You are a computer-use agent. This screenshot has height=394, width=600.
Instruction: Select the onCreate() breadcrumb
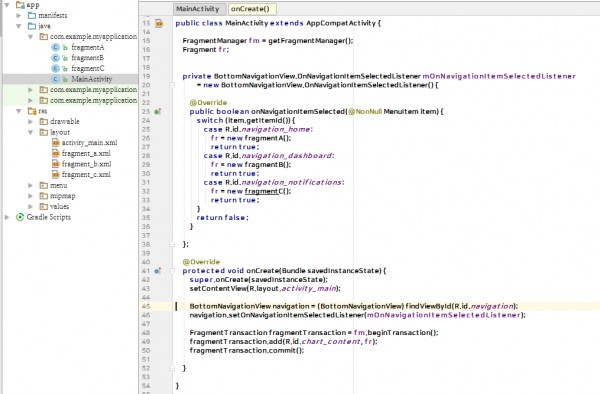pyautogui.click(x=252, y=9)
